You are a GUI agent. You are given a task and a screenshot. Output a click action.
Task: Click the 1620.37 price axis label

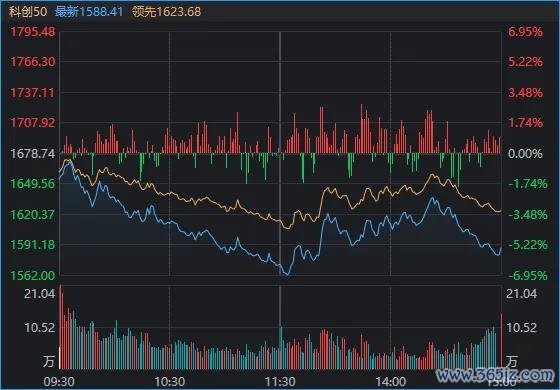coord(33,215)
